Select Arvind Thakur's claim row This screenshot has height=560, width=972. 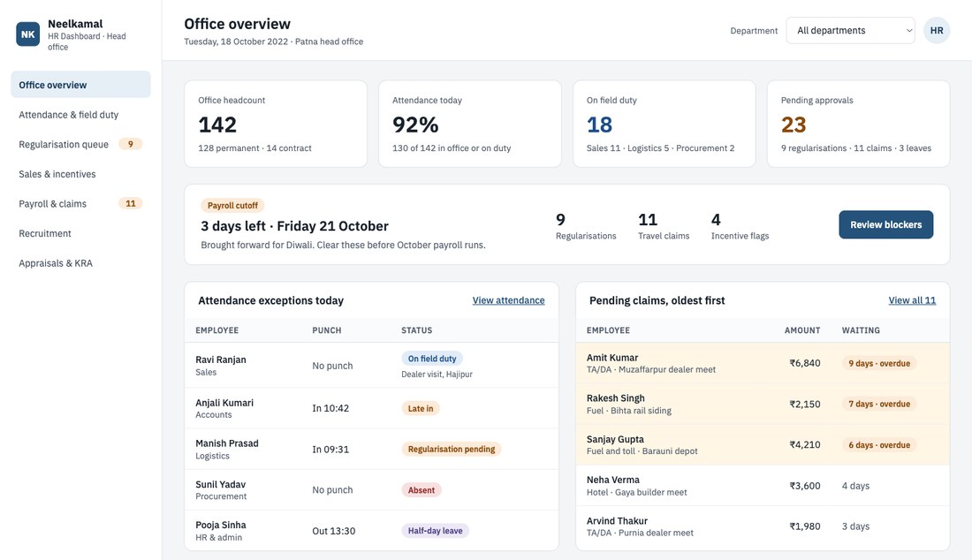(x=763, y=526)
